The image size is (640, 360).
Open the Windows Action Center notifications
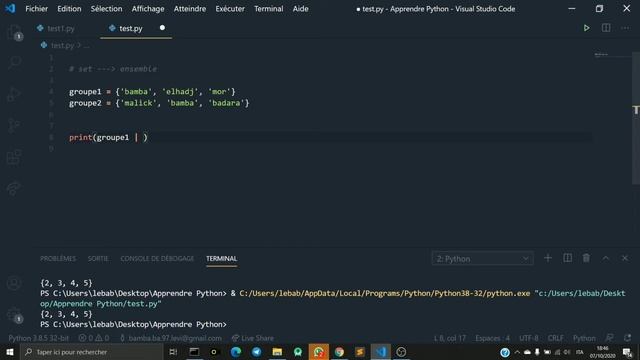[x=627, y=352]
